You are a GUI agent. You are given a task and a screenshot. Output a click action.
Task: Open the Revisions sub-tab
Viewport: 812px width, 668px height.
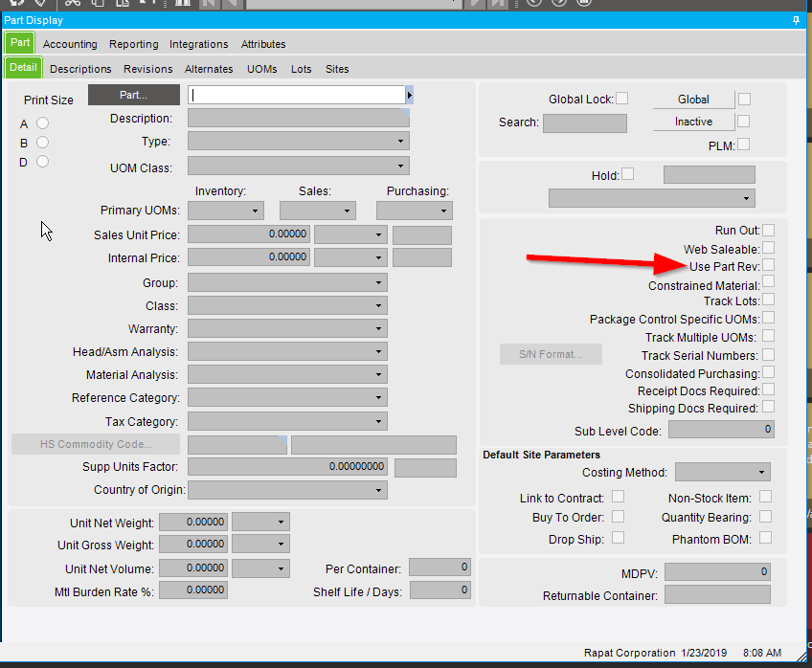pyautogui.click(x=148, y=69)
